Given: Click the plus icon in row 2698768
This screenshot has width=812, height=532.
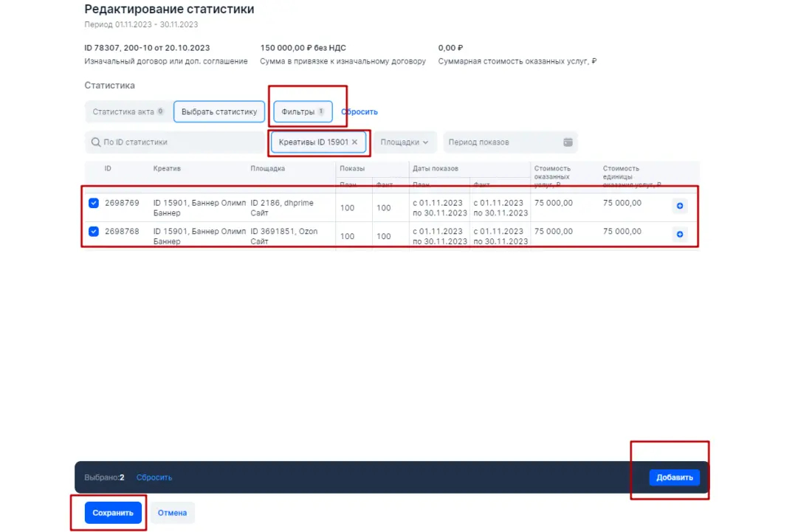Looking at the screenshot, I should [679, 235].
